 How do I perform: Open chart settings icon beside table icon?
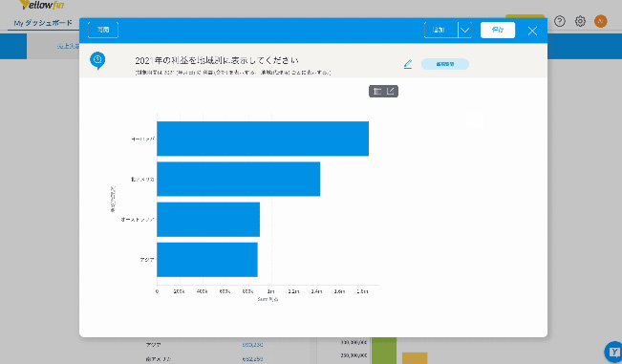pos(391,92)
